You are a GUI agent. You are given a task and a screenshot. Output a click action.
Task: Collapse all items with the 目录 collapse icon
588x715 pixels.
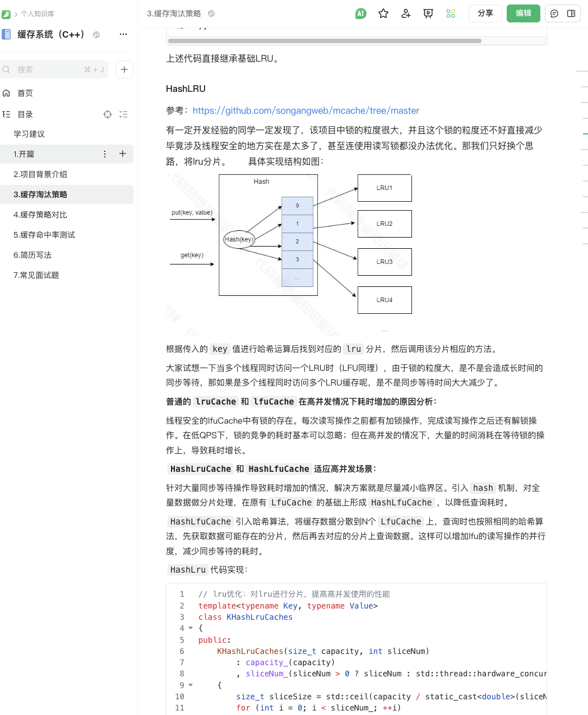click(x=123, y=114)
